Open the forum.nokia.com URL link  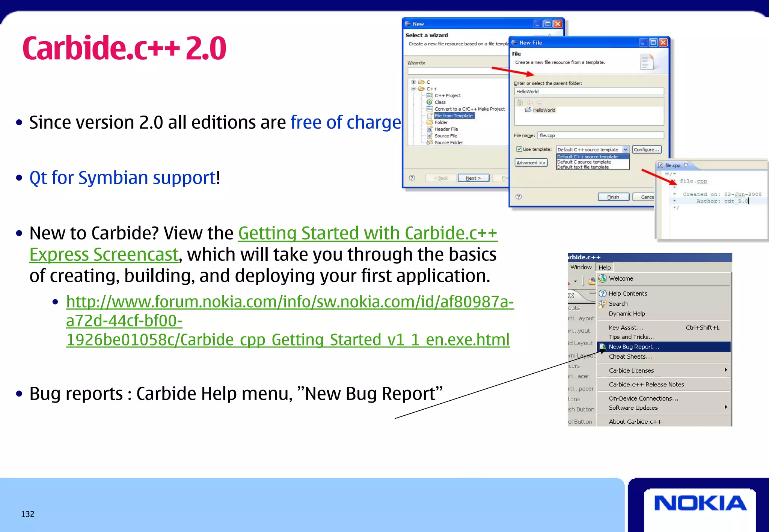tap(290, 321)
